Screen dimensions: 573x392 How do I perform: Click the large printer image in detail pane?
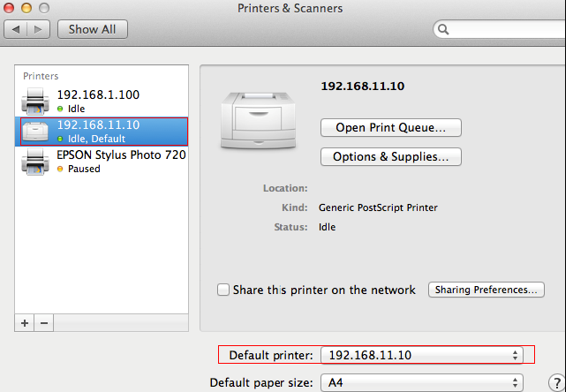[259, 121]
